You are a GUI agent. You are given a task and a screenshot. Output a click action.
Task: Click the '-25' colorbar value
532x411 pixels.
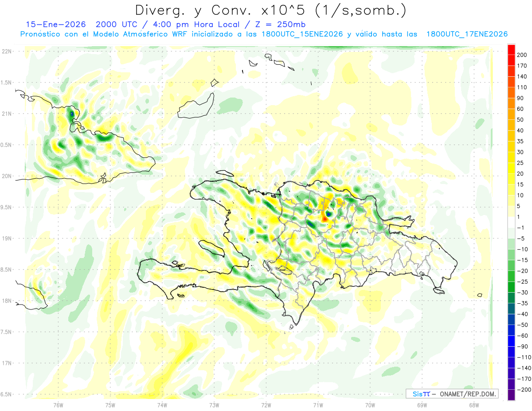pyautogui.click(x=523, y=282)
